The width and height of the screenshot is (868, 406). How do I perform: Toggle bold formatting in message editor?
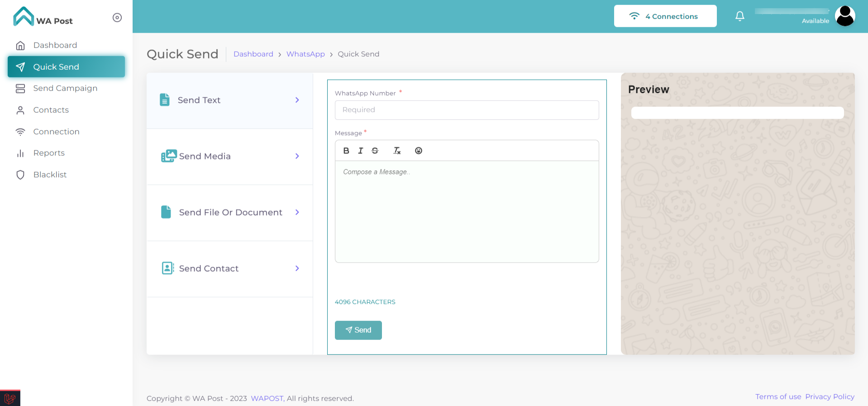346,151
